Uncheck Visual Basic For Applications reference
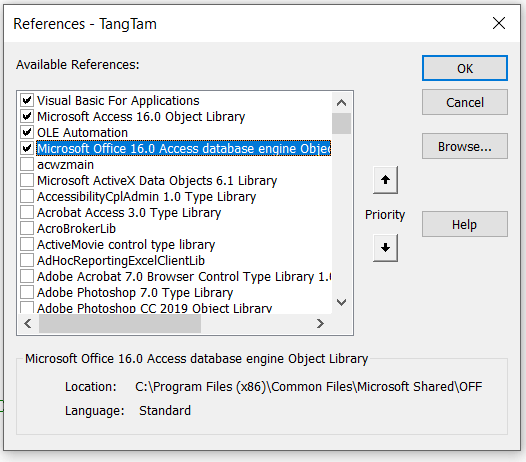Image resolution: width=526 pixels, height=462 pixels. click(x=27, y=100)
